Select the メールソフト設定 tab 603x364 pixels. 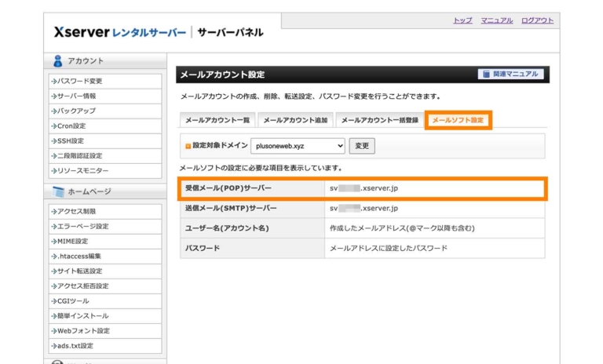[459, 121]
